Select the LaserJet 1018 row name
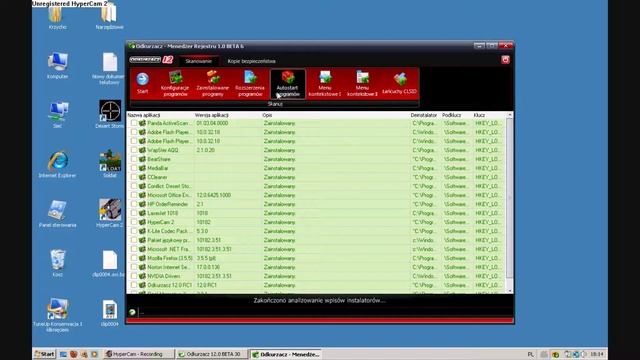This screenshot has width=640, height=360. pyautogui.click(x=162, y=213)
